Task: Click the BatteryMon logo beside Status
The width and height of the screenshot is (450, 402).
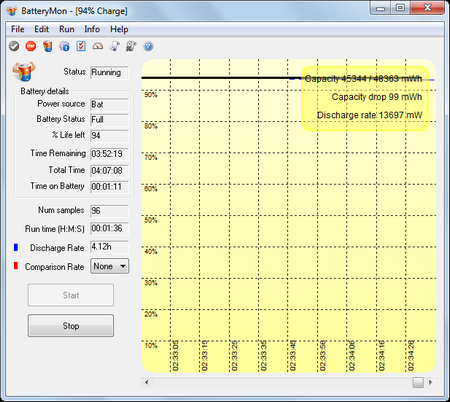Action: (x=24, y=71)
